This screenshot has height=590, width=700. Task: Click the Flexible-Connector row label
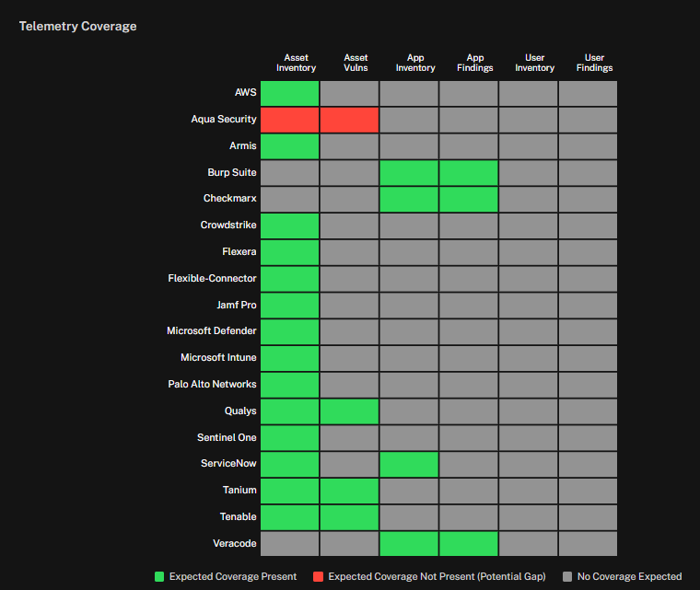[212, 278]
